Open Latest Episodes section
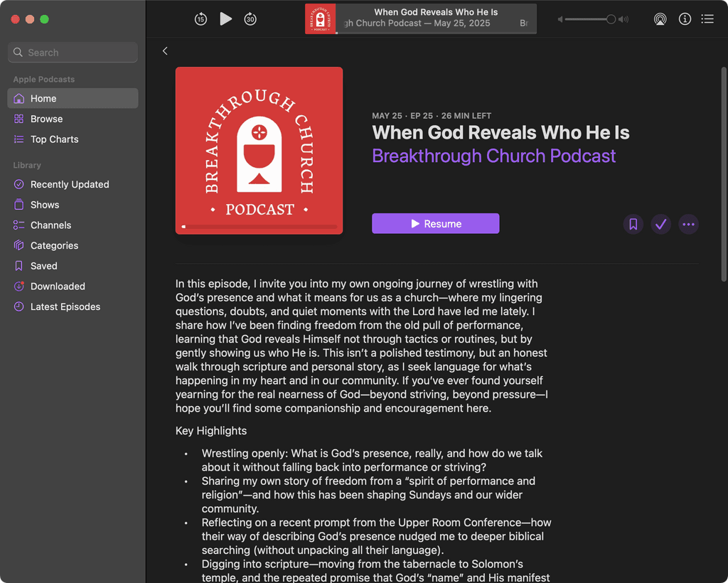 [x=73, y=307]
